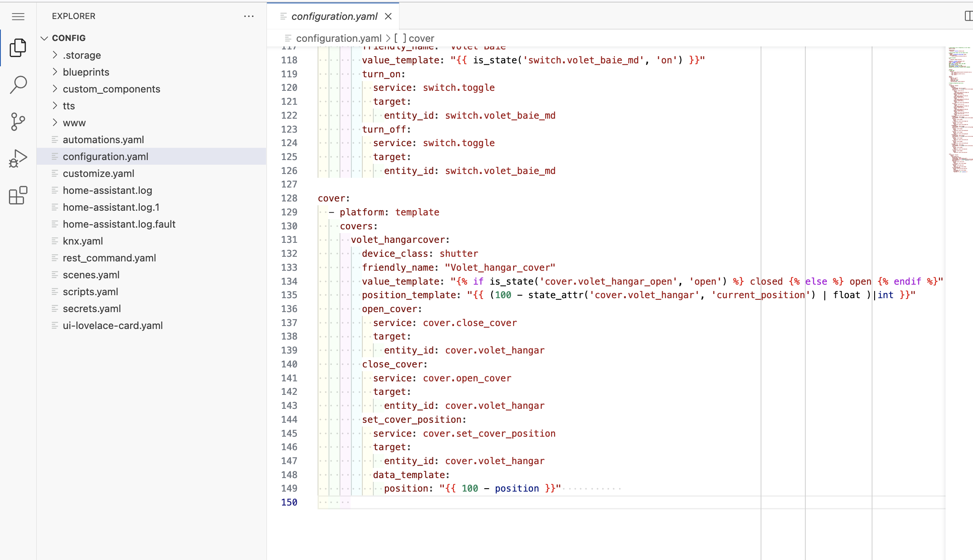Viewport: 973px width, 560px height.
Task: Open the Explorer icon in activity bar
Action: tap(18, 48)
